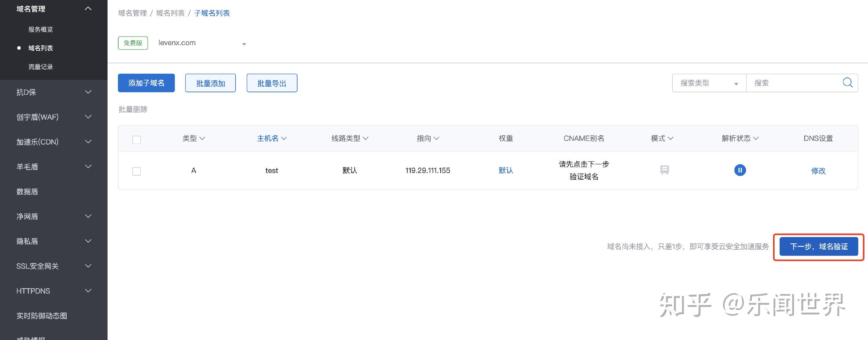Viewport: 868px width, 340px height.
Task: Sort by 指向 column header
Action: tap(428, 138)
